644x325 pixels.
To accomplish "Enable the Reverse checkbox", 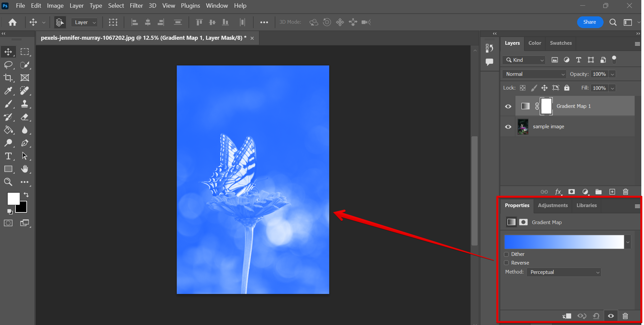I will (506, 263).
